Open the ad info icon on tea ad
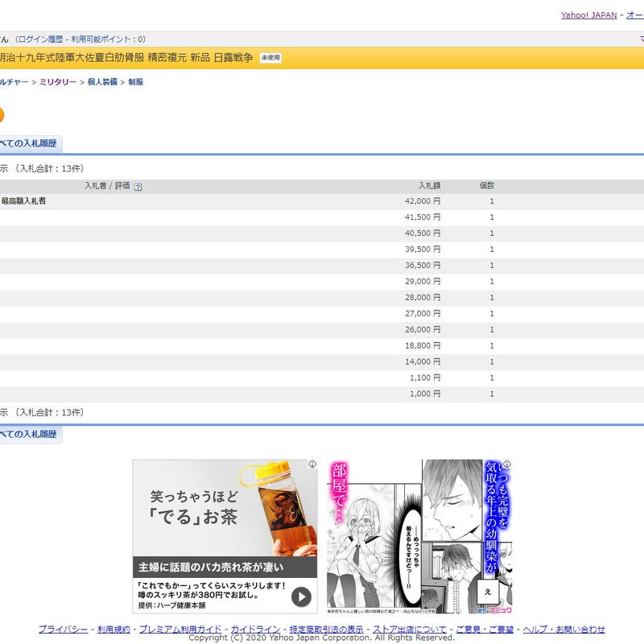The height and width of the screenshot is (644, 644). click(312, 464)
